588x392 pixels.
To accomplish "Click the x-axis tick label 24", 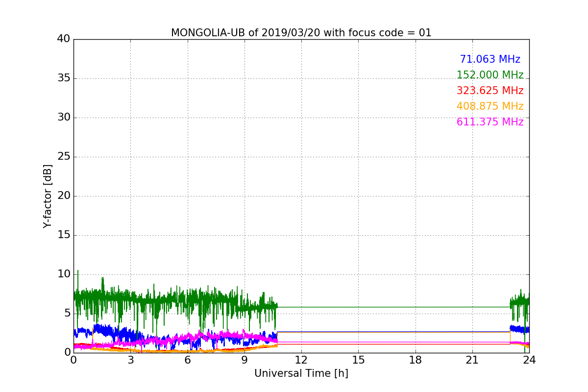I will coord(529,360).
